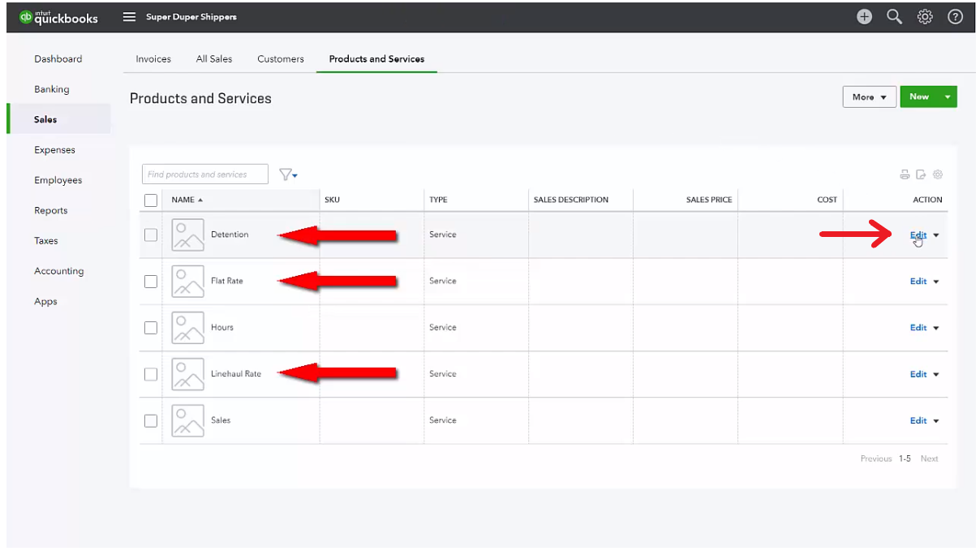Select the Products and Services tab
Viewport: 980px width, 551px height.
coord(376,59)
